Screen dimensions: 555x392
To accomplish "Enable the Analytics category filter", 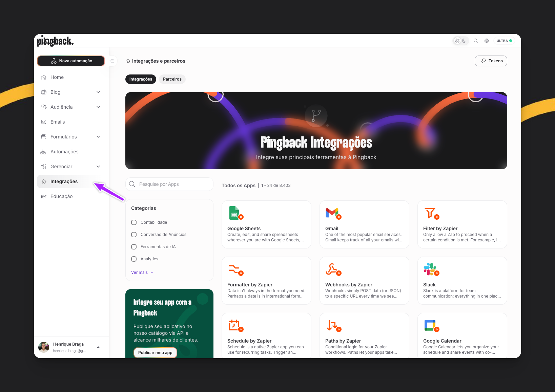I will (134, 259).
